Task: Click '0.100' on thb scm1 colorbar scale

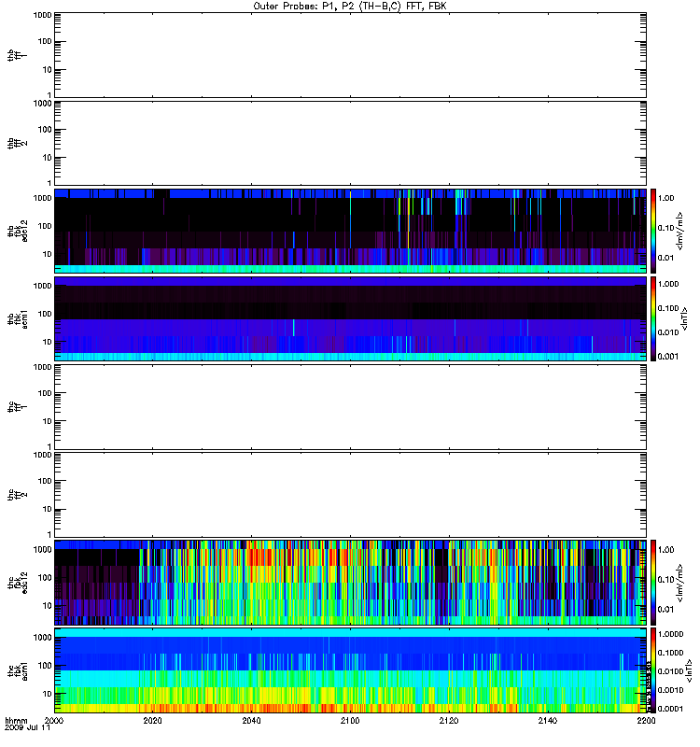Action: [668, 308]
